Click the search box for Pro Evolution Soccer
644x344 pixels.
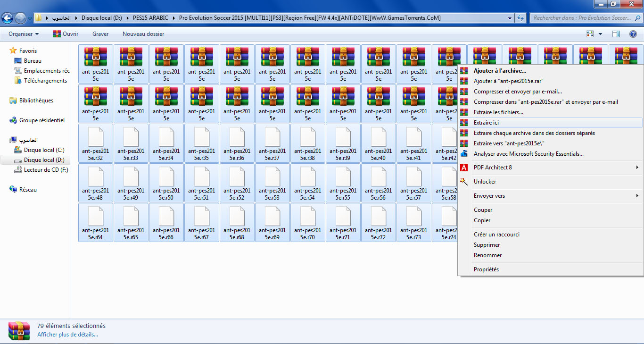[x=582, y=18]
